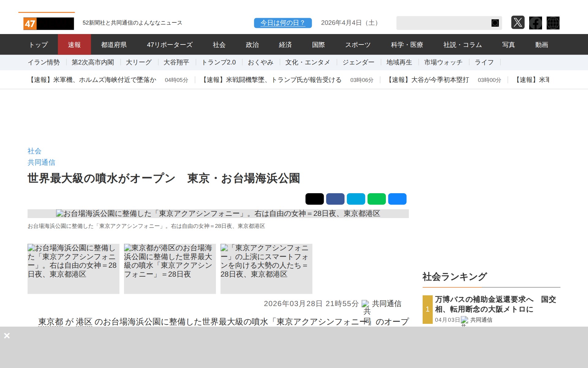Click the 今日は何の日？ button
Screen dimensions: 588x368
283,23
